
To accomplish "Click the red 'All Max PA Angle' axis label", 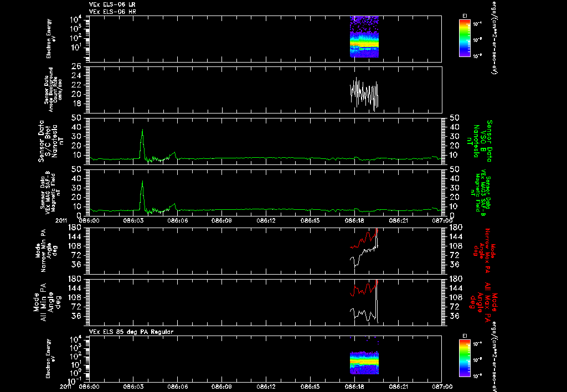I will (483, 301).
